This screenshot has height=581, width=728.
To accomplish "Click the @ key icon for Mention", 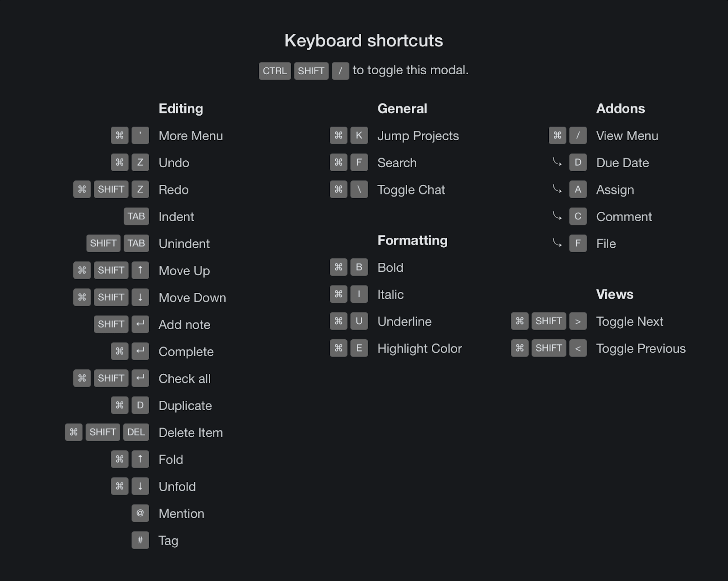I will click(x=140, y=513).
